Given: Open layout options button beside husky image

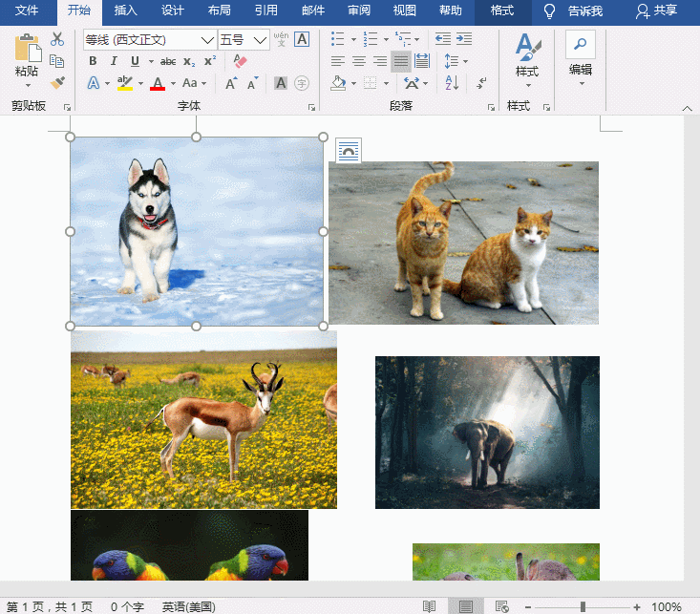Looking at the screenshot, I should pos(349,151).
